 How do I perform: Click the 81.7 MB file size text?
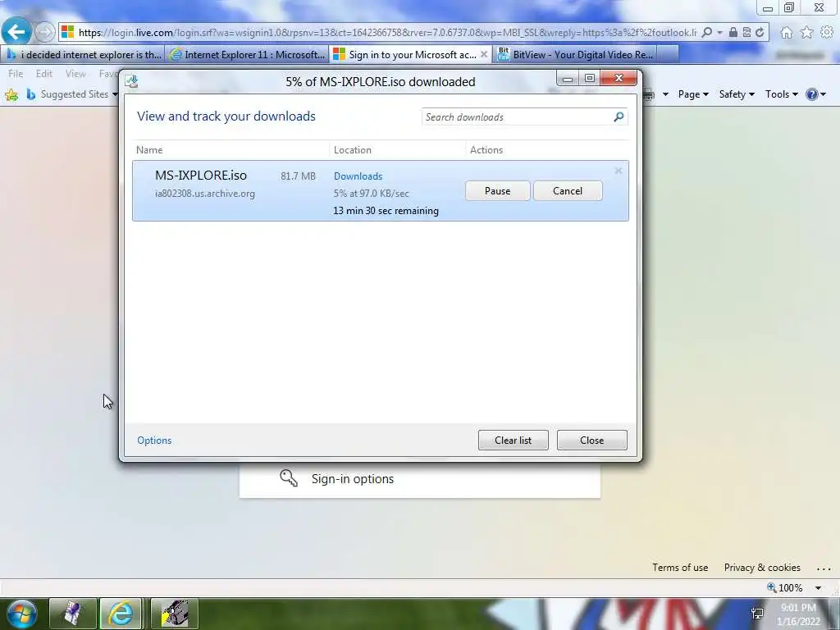[298, 176]
